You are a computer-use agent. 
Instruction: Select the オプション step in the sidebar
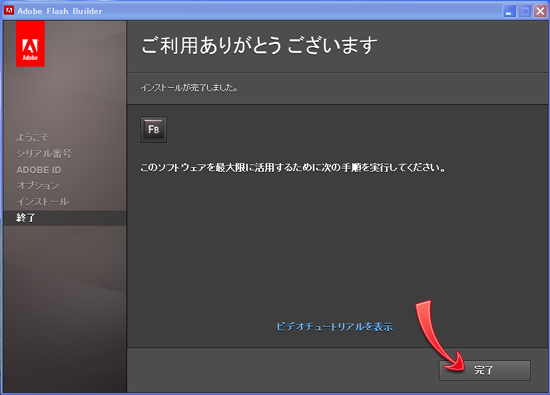(38, 186)
